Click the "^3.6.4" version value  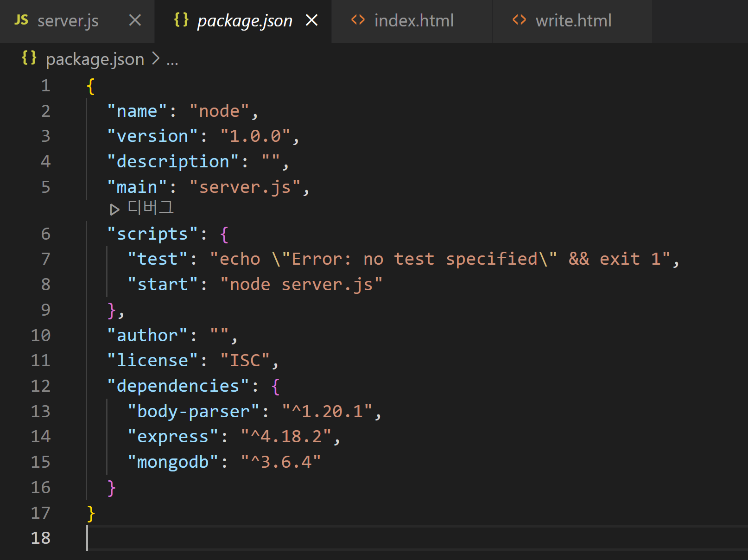(281, 462)
